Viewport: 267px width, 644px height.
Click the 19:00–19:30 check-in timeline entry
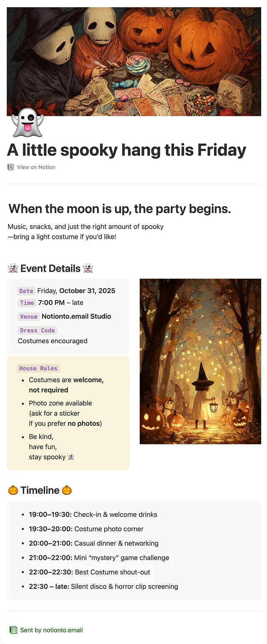(x=93, y=514)
